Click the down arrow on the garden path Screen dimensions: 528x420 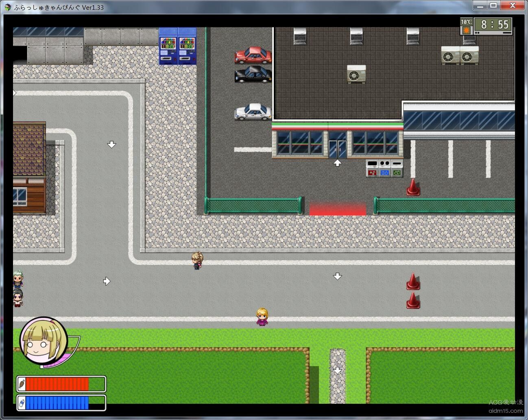pos(337,370)
